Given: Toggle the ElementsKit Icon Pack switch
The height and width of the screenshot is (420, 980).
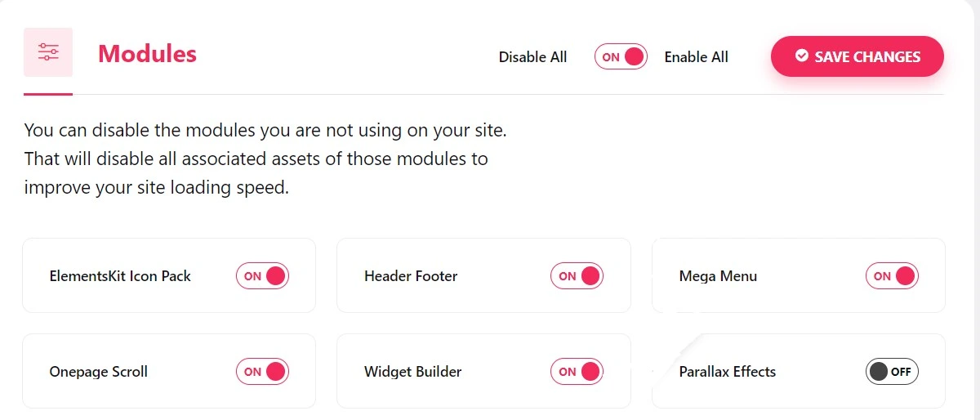Looking at the screenshot, I should click(263, 275).
